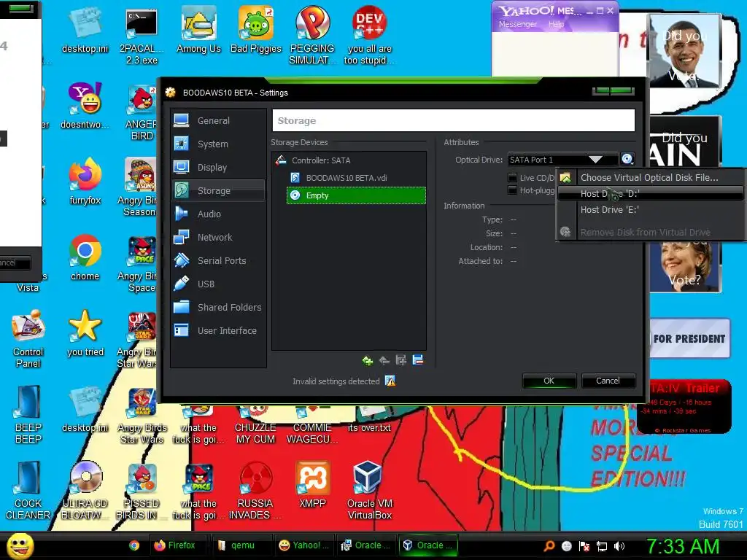Screen dimensions: 747x560
Task: Click the BEEP BEEP desktop icon
Action: [28, 415]
